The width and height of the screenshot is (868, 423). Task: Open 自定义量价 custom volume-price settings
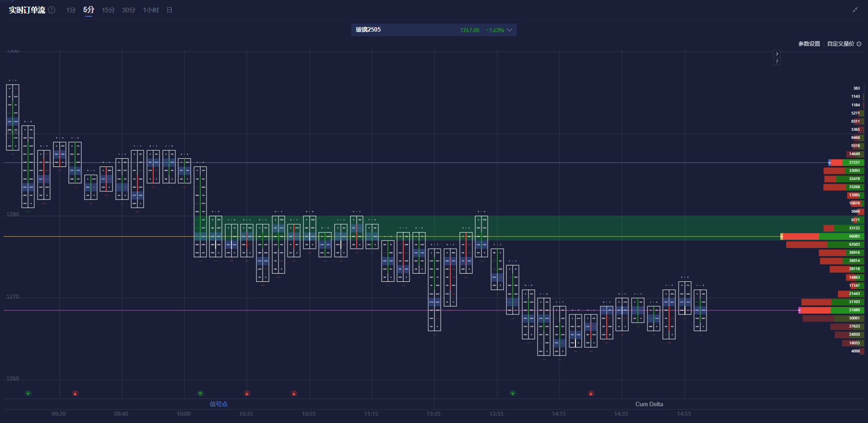pyautogui.click(x=840, y=44)
